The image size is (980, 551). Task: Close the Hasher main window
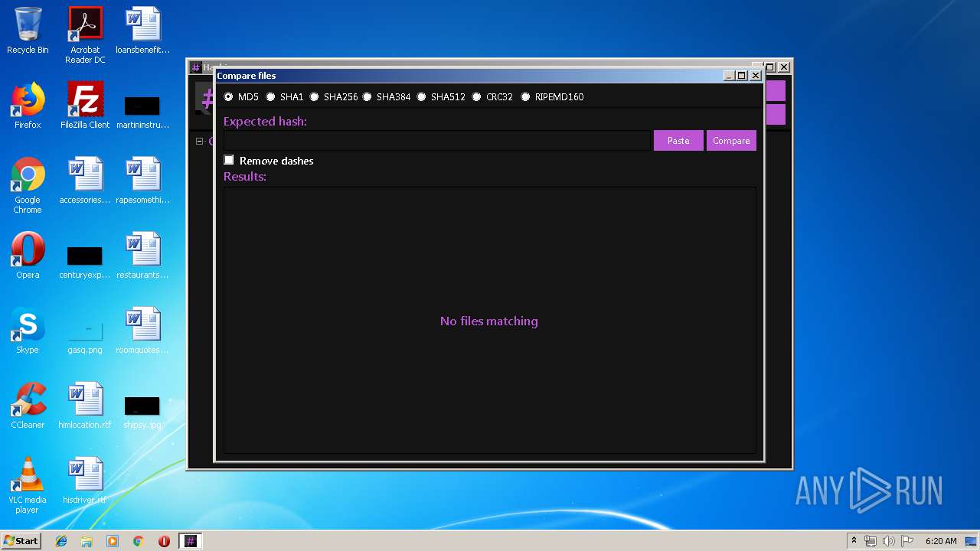784,67
